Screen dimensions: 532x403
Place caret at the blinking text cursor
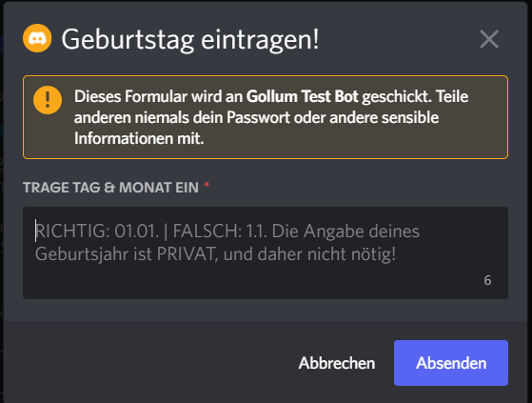coord(35,231)
